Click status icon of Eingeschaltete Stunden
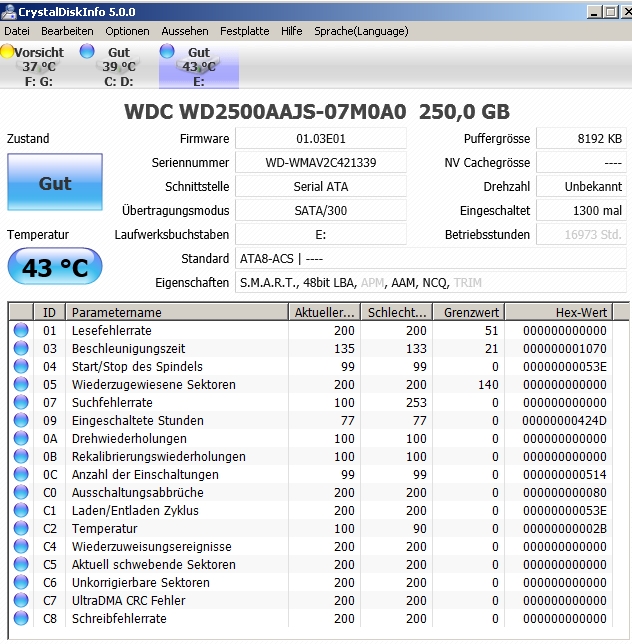The height and width of the screenshot is (644, 632). pyautogui.click(x=21, y=420)
